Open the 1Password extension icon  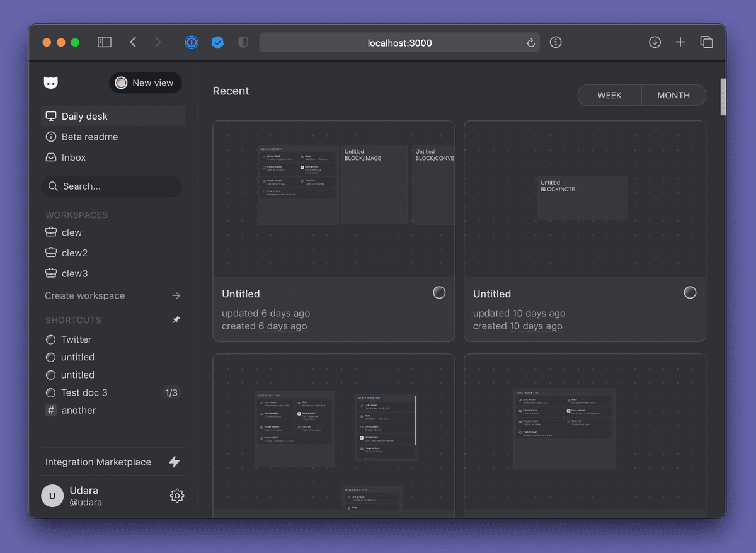click(192, 42)
